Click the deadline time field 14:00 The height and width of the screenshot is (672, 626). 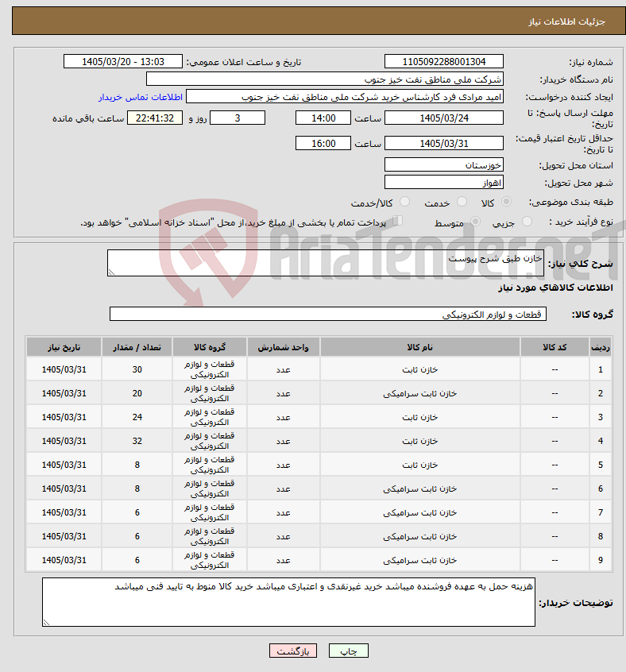coord(323,118)
